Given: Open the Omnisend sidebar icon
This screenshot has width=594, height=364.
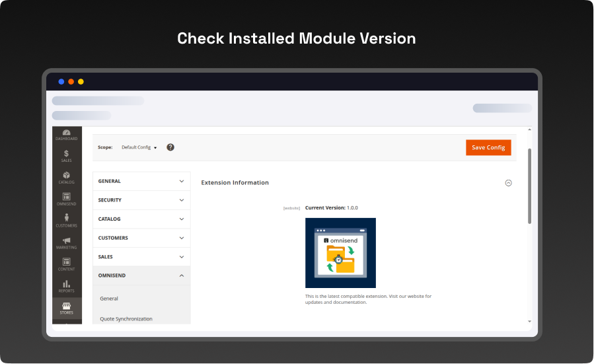Looking at the screenshot, I should [67, 199].
